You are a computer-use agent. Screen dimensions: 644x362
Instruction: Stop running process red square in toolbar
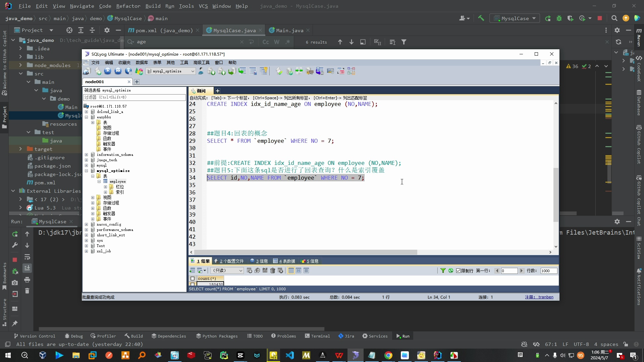pyautogui.click(x=599, y=18)
